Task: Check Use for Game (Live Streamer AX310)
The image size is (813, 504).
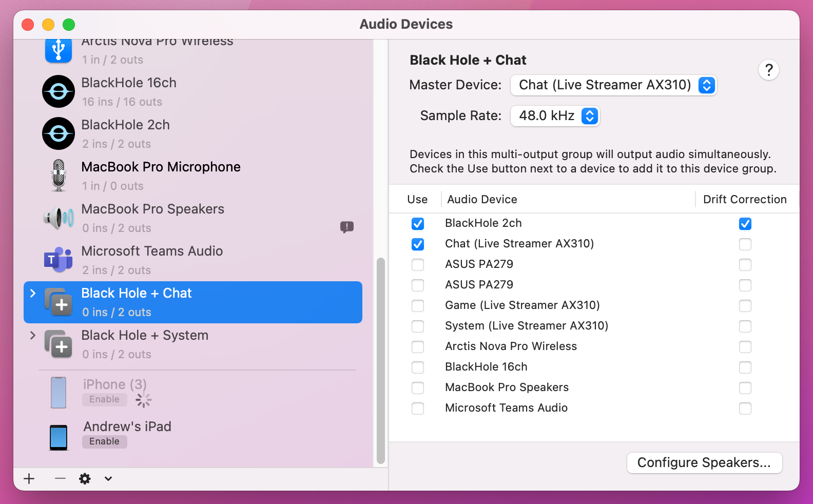Action: tap(418, 306)
